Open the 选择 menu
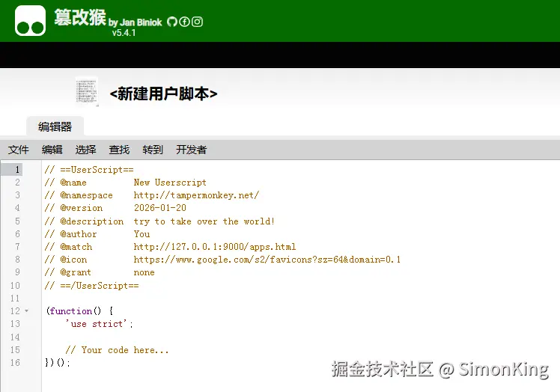560x392 pixels. tap(85, 150)
